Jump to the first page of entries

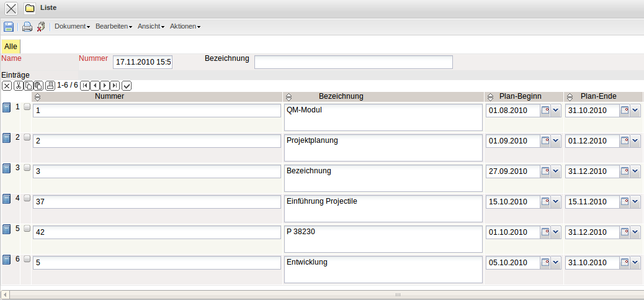[85, 85]
